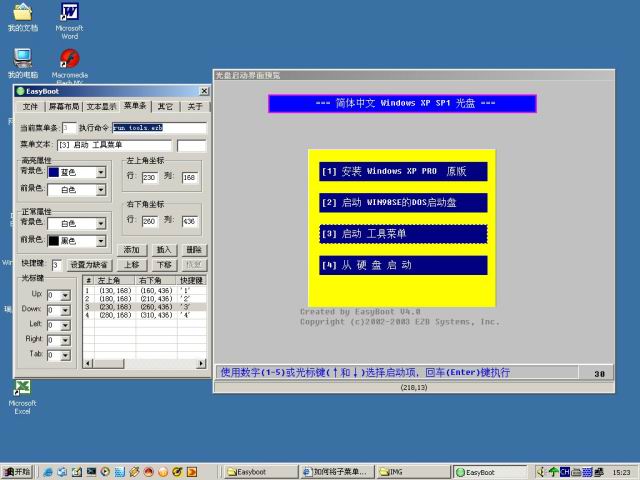640x480 pixels.
Task: Click the 菜单文本 input field
Action: pyautogui.click(x=114, y=145)
